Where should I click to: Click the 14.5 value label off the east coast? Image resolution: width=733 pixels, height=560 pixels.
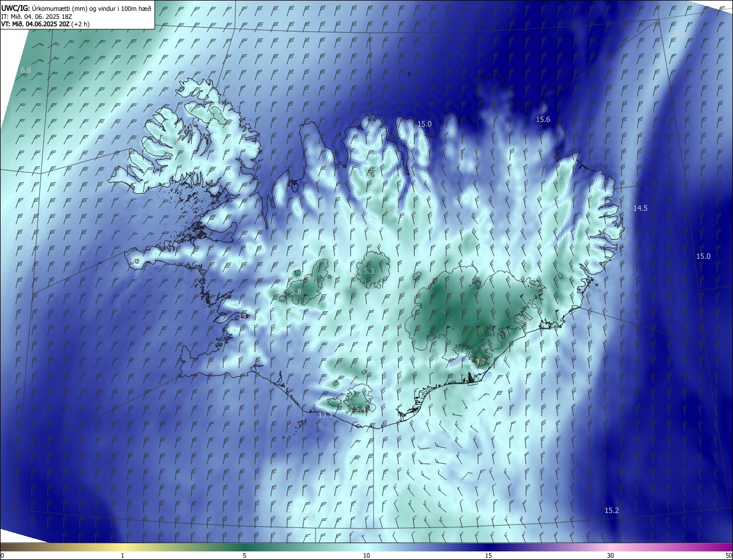(x=640, y=208)
